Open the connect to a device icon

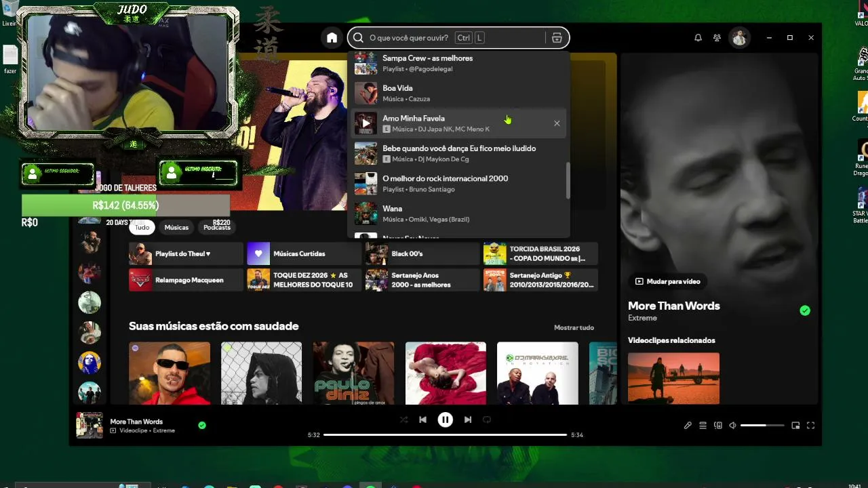pos(717,426)
